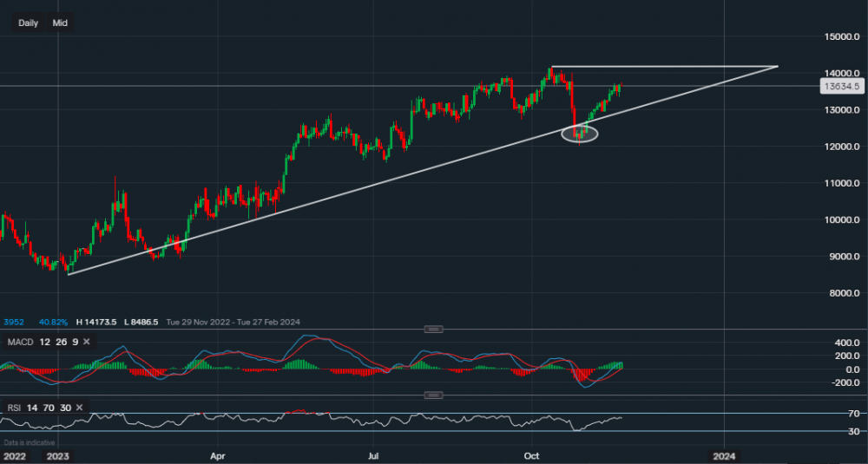Click the 2023 label on time axis
The height and width of the screenshot is (464, 868).
[x=56, y=455]
